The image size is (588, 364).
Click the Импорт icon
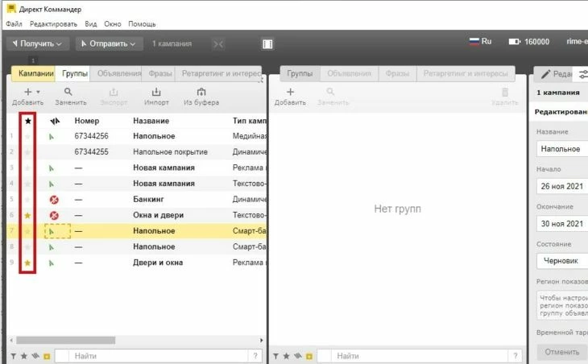click(156, 92)
